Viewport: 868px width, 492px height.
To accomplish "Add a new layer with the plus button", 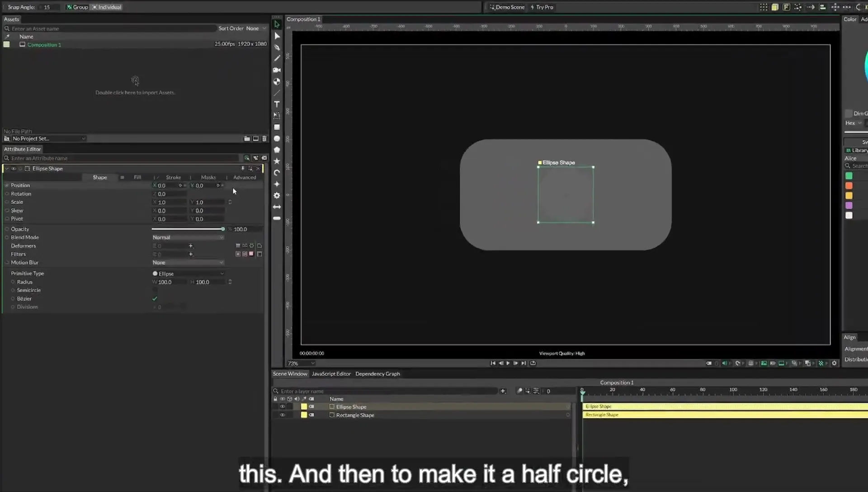I will (503, 391).
